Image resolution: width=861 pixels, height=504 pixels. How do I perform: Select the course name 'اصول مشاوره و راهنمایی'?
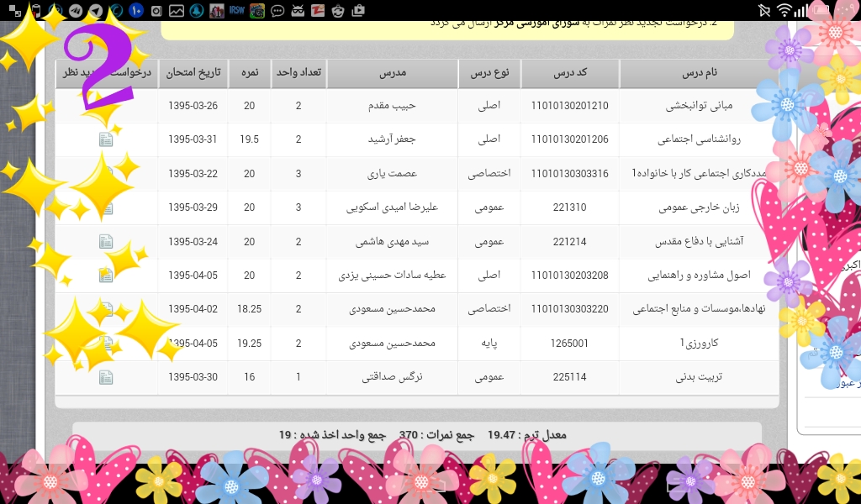coord(699,276)
